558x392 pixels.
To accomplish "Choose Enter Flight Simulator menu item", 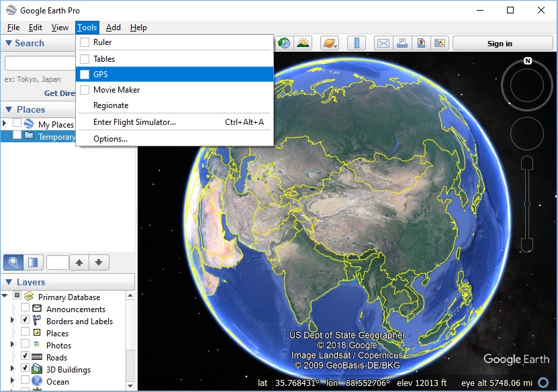I will (x=175, y=122).
